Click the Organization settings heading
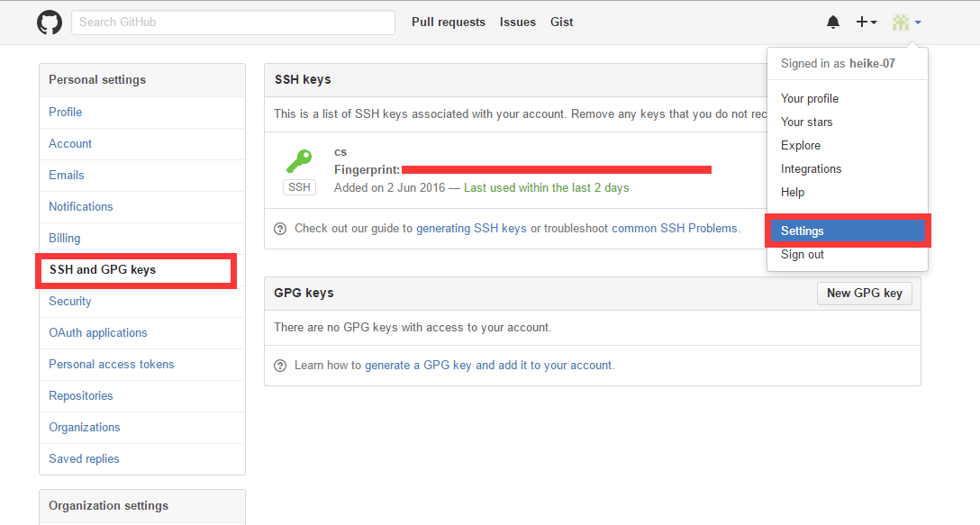 click(x=109, y=505)
